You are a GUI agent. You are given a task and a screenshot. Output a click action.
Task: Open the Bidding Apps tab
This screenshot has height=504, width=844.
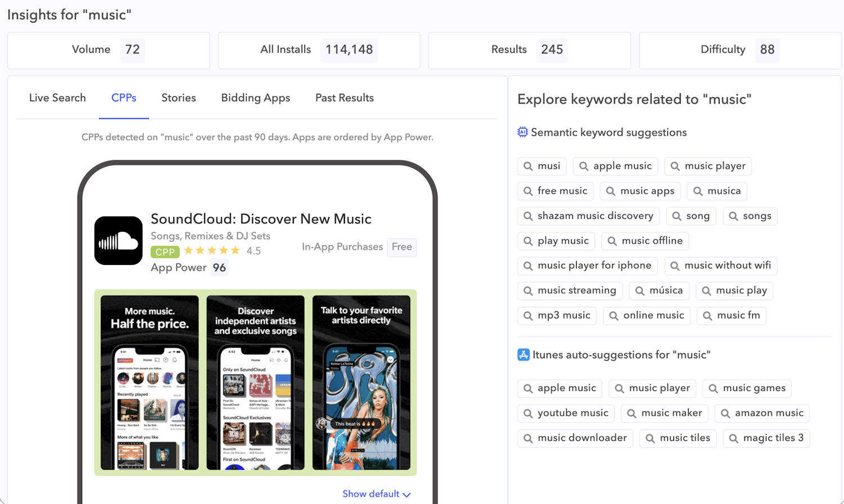coord(255,98)
